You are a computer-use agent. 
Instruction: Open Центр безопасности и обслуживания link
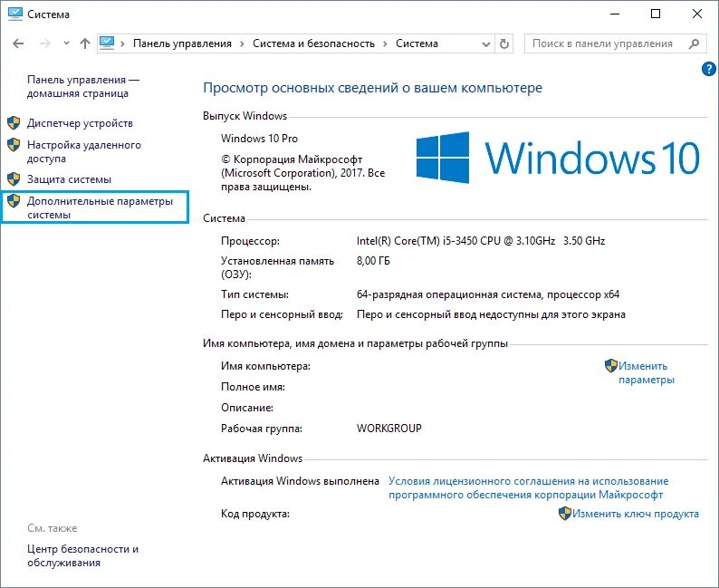82,556
